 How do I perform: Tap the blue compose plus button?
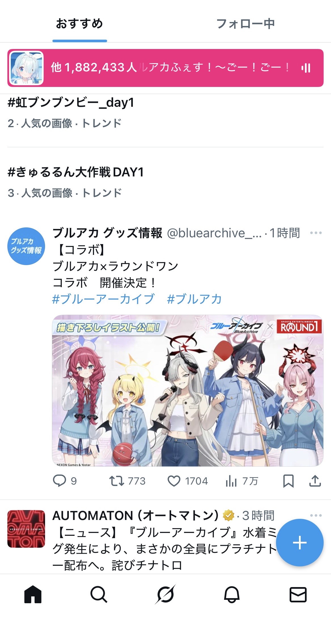tap(300, 543)
